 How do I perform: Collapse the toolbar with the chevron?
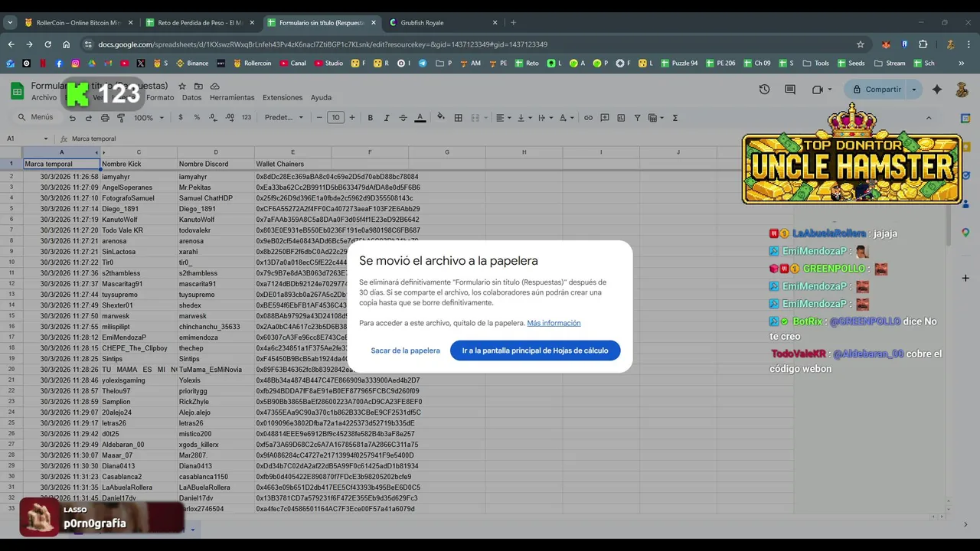click(929, 118)
